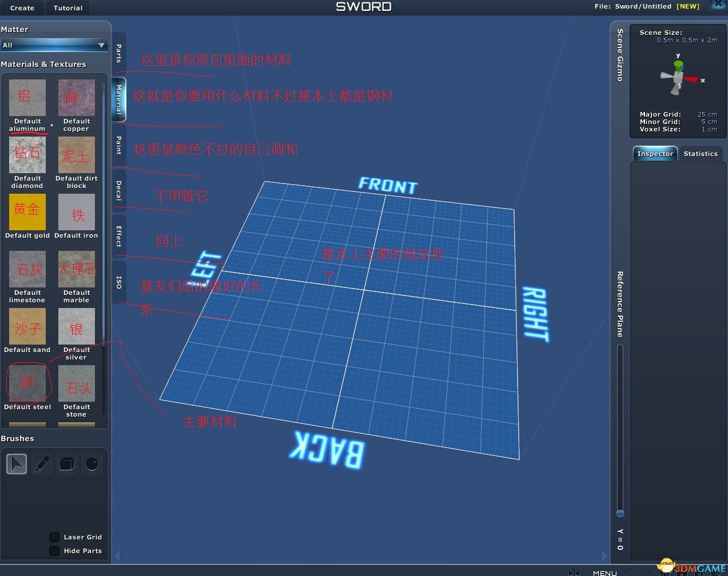Click the Voxel Size 1 cm value
The height and width of the screenshot is (576, 728).
point(709,129)
